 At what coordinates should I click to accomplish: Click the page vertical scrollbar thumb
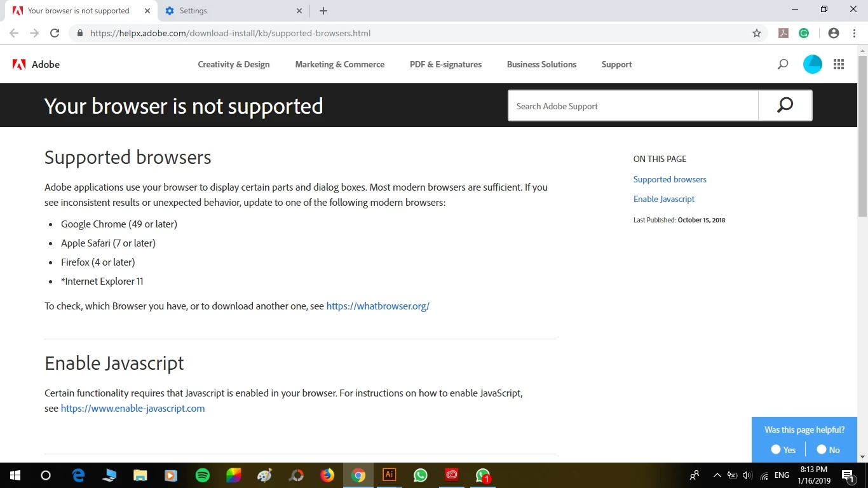point(862,135)
